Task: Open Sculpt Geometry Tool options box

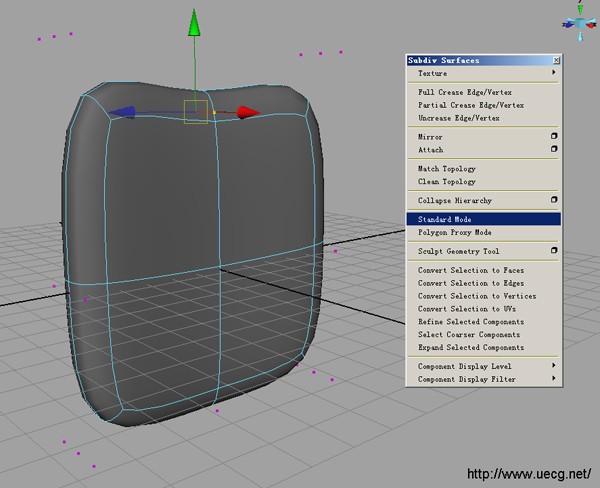Action: [x=554, y=250]
